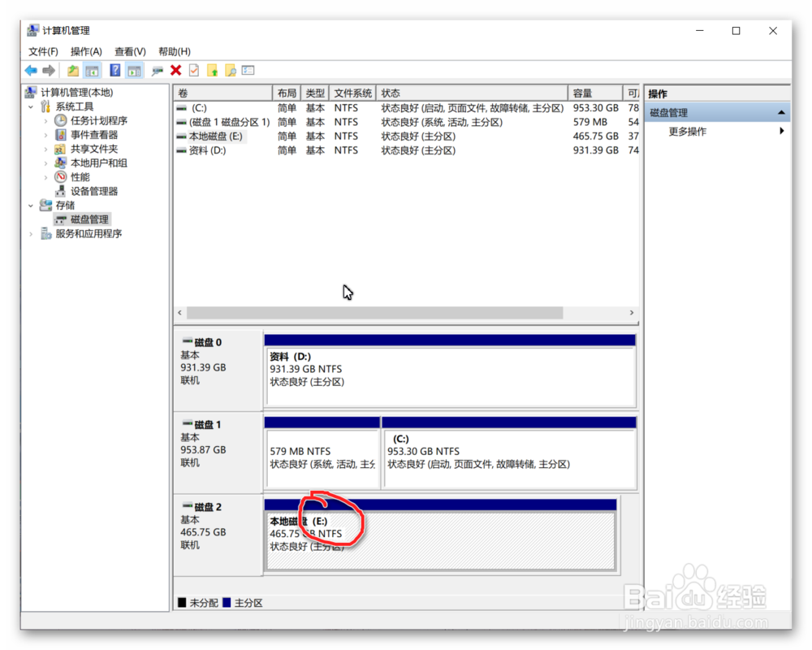812x650 pixels.
Task: Select 磁盘管理 in the tree
Action: point(89,219)
